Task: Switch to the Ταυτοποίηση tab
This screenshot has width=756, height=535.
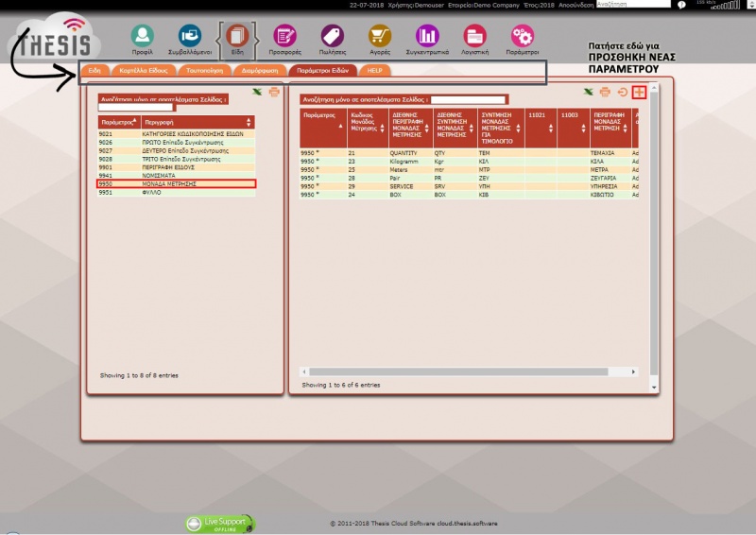Action: pyautogui.click(x=203, y=71)
